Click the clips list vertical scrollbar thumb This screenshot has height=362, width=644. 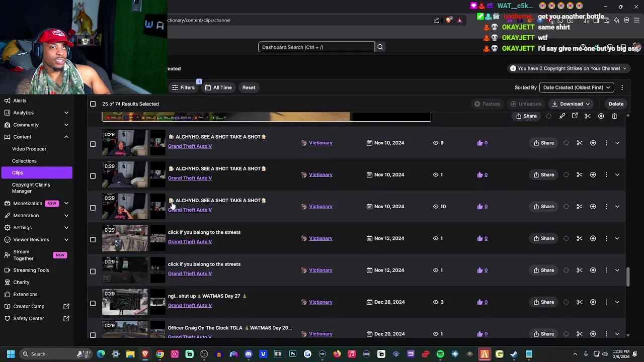pyautogui.click(x=627, y=277)
